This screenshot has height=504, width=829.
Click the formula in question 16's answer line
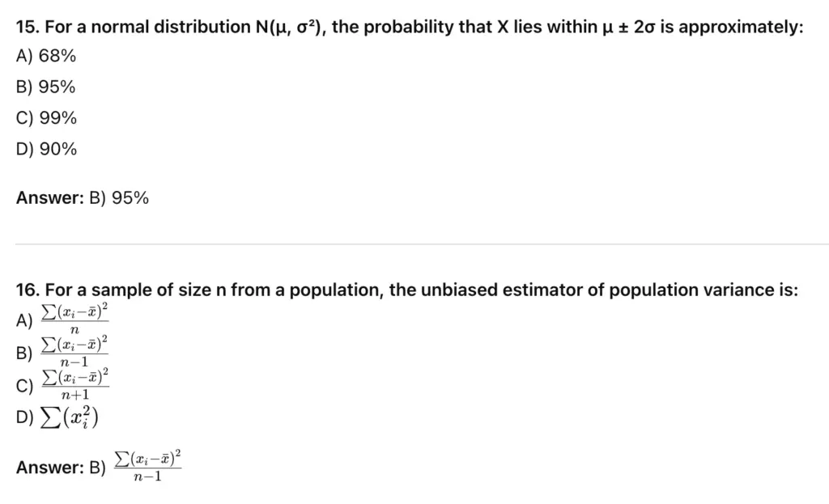click(x=147, y=466)
